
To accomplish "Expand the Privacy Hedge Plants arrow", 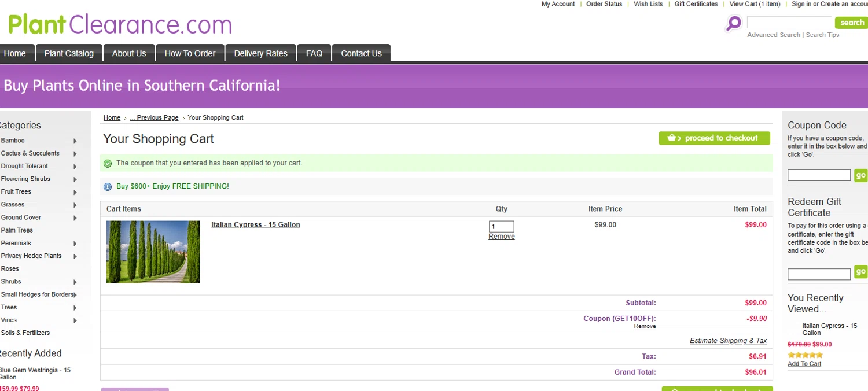I will [x=75, y=256].
